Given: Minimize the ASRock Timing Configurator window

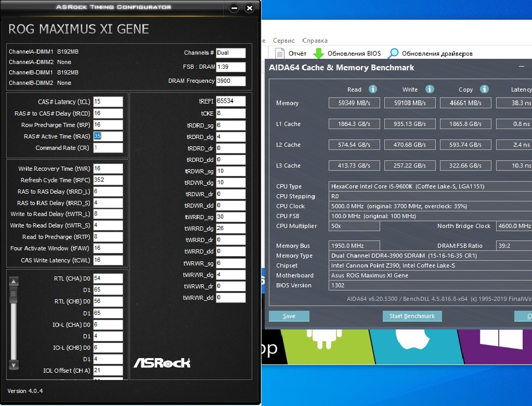Looking at the screenshot, I should (x=234, y=8).
